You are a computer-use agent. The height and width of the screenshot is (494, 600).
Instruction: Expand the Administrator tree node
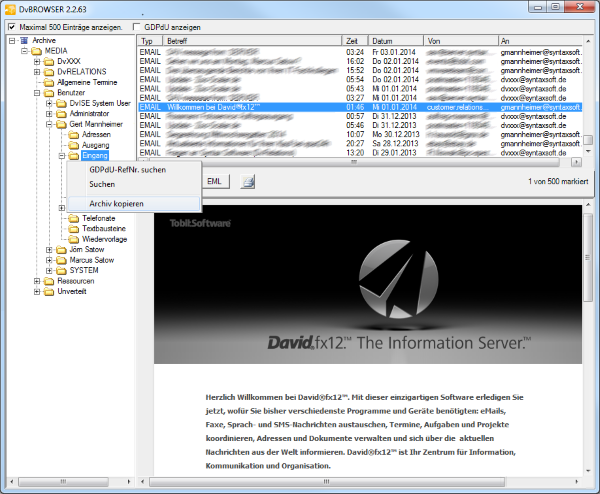tap(49, 114)
